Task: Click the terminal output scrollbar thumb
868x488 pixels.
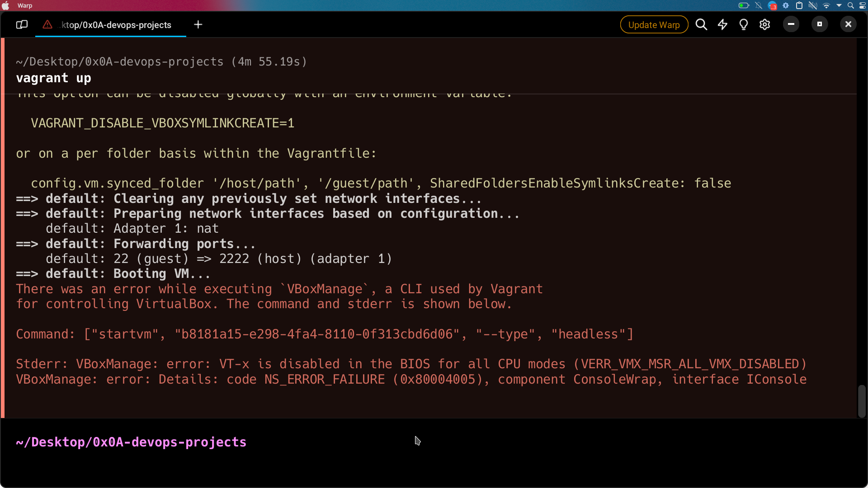Action: click(x=862, y=401)
